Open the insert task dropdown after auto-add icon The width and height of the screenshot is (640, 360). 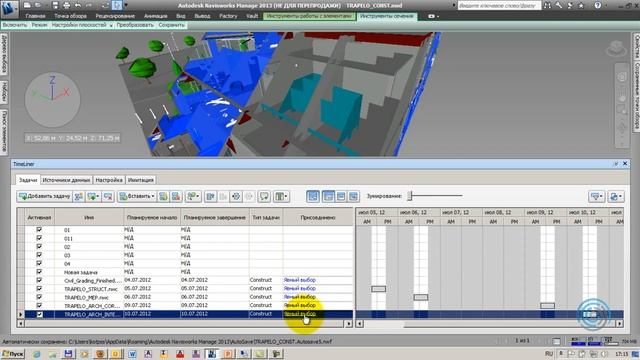pyautogui.click(x=93, y=196)
